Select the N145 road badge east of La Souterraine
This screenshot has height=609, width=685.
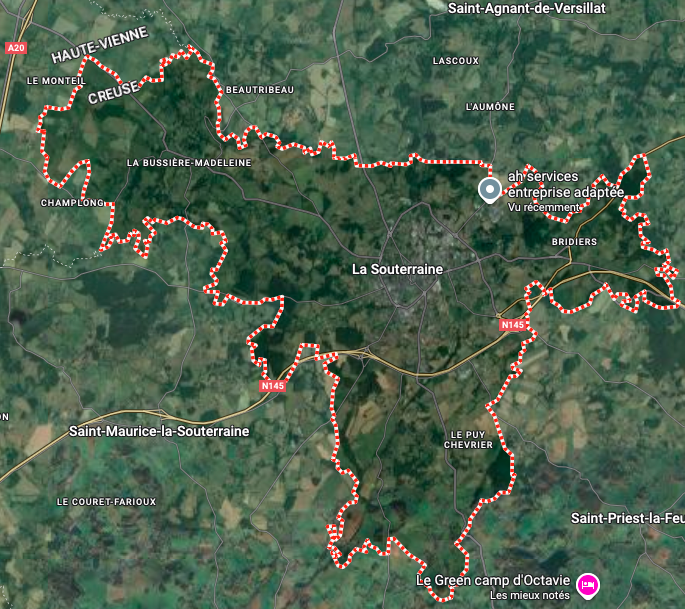(512, 325)
